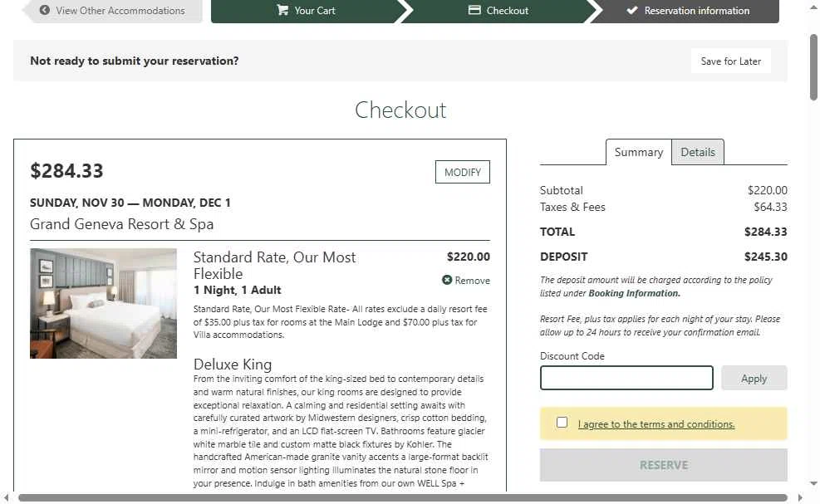Click the Save for Later button

730,61
